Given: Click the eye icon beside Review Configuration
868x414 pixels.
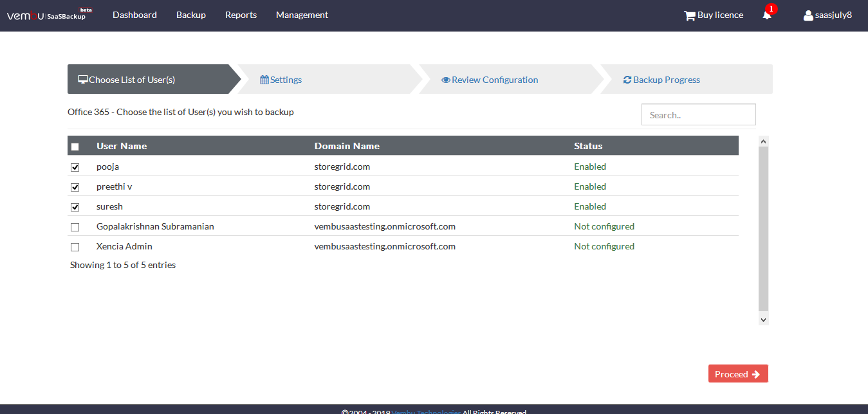Looking at the screenshot, I should pyautogui.click(x=446, y=80).
